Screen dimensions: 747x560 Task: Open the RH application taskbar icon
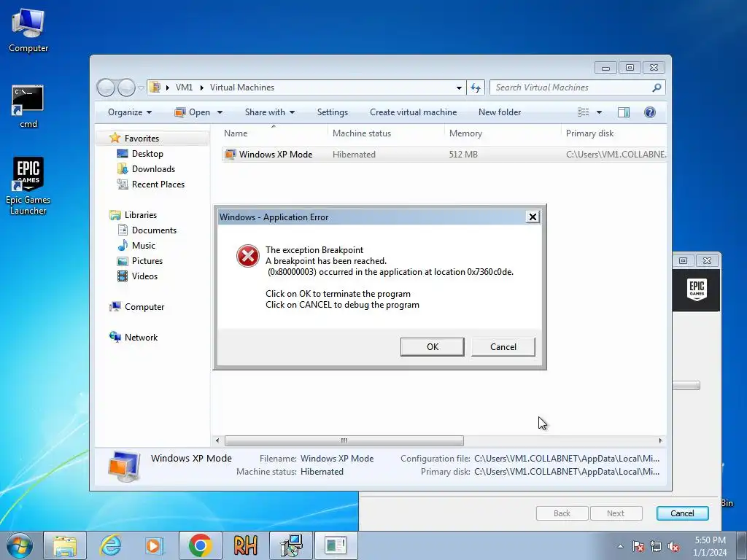coord(245,545)
